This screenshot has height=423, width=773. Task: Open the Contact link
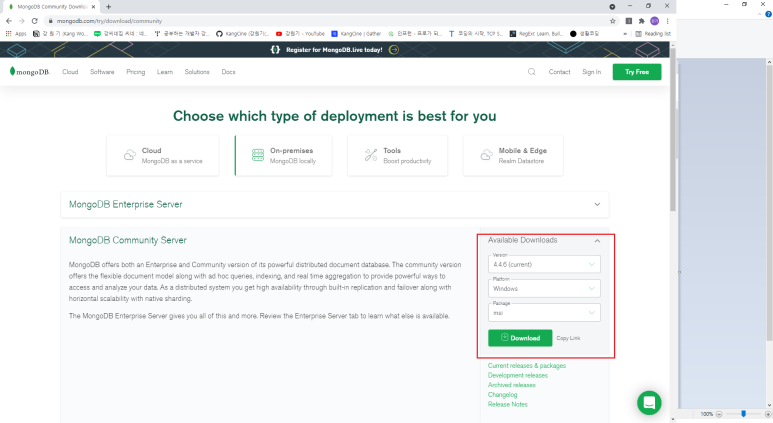tap(560, 71)
